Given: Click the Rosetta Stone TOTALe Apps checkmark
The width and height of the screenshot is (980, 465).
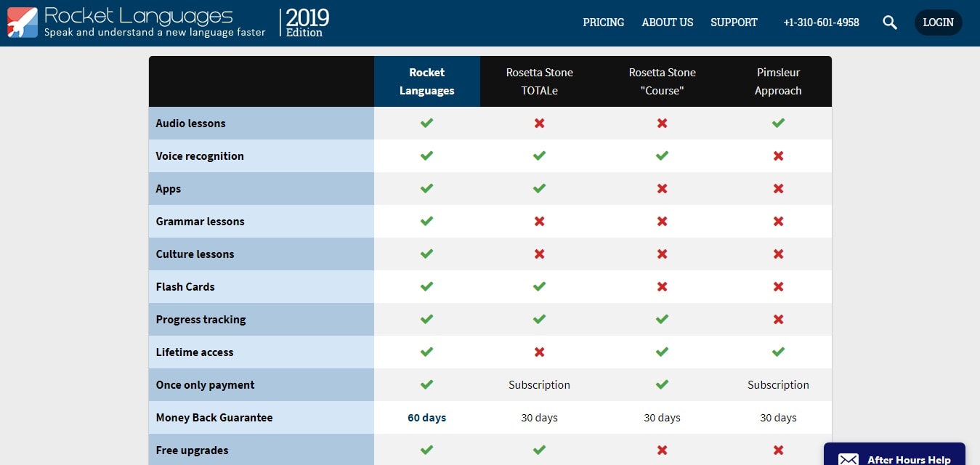Looking at the screenshot, I should click(539, 189).
